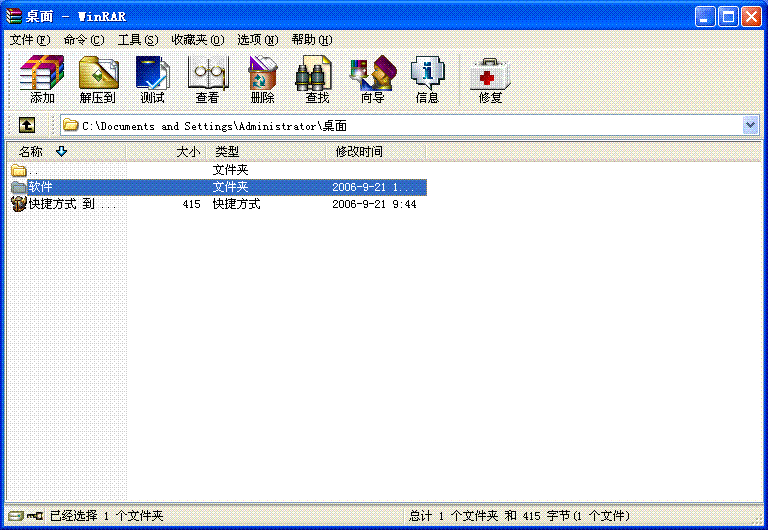Launch the 向导 (Wizard) toolbar icon
768x530 pixels.
(373, 79)
